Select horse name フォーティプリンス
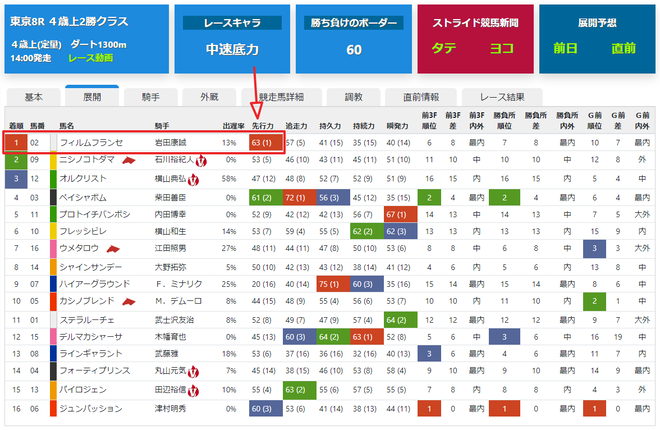 (95, 370)
